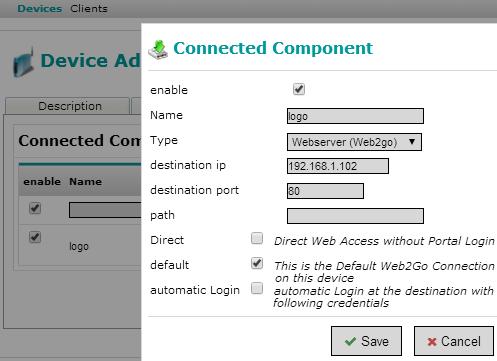
Task: Enable the automatic Login checkbox
Action: (257, 288)
